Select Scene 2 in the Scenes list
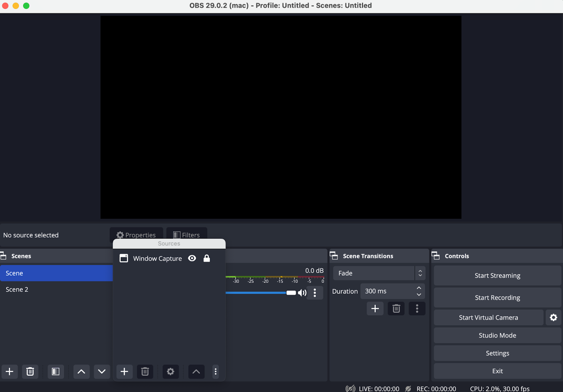The height and width of the screenshot is (392, 563). [17, 290]
